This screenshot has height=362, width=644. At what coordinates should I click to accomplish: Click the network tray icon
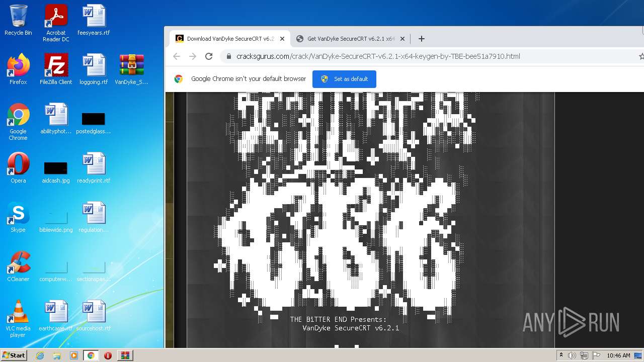click(584, 355)
